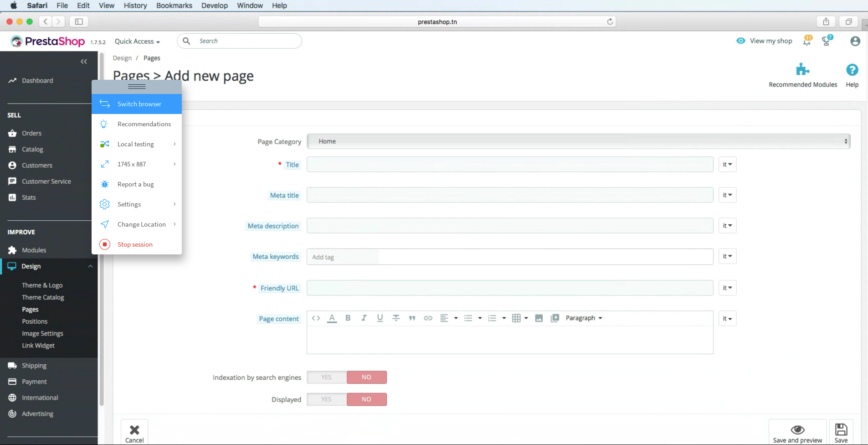Open Theme & Logo in sidebar
Viewport: 868px width, 445px height.
[42, 285]
